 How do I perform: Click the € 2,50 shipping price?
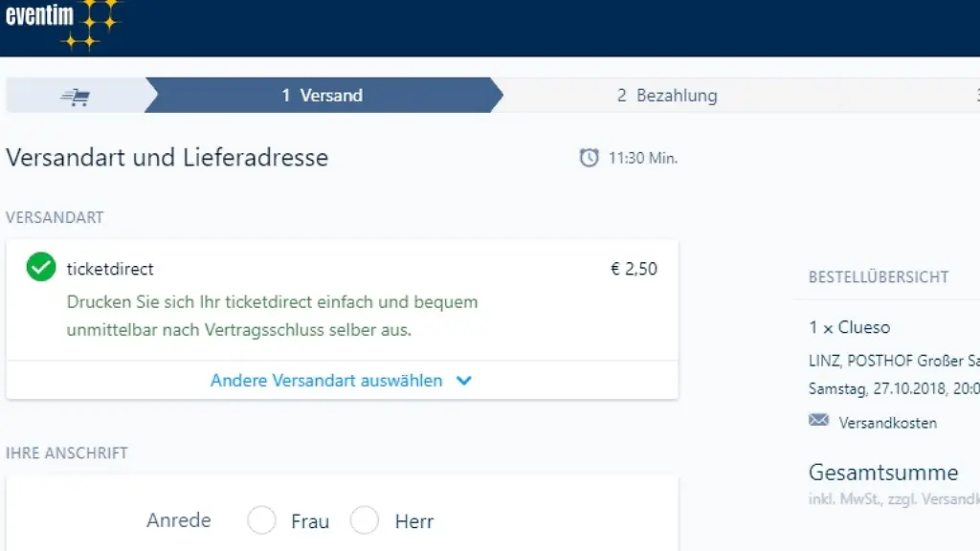pyautogui.click(x=634, y=269)
